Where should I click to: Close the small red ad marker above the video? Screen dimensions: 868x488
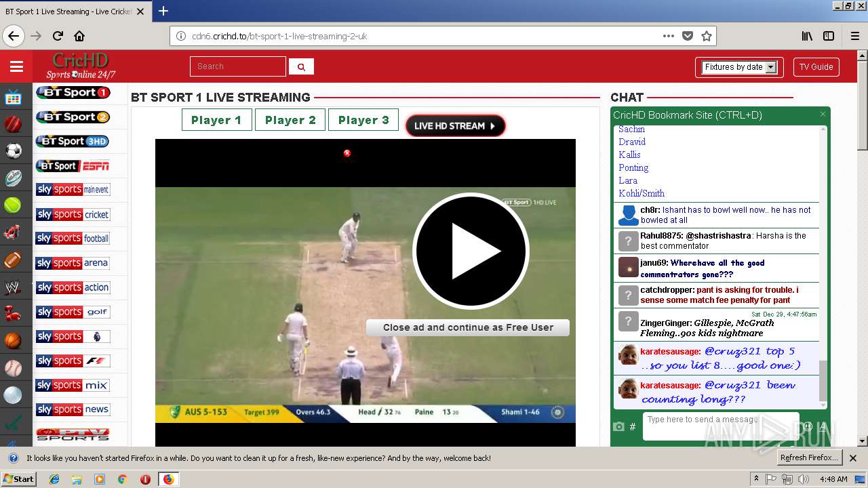pyautogui.click(x=347, y=153)
